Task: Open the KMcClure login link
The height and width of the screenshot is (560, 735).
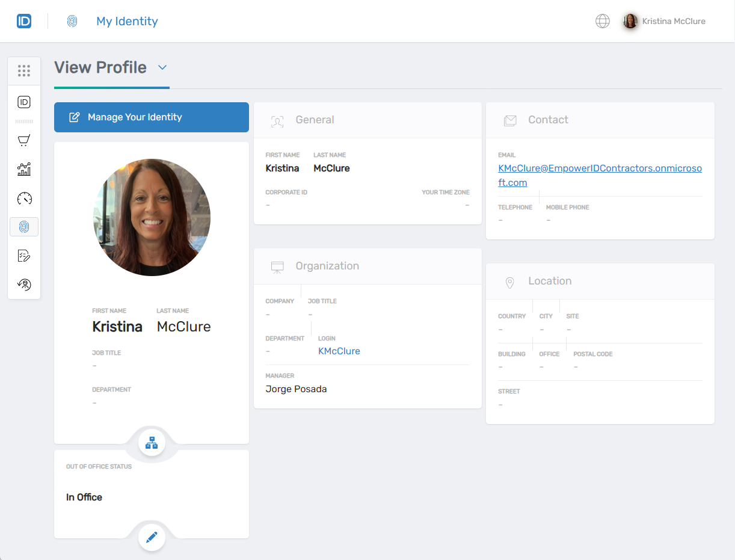Action: (339, 351)
